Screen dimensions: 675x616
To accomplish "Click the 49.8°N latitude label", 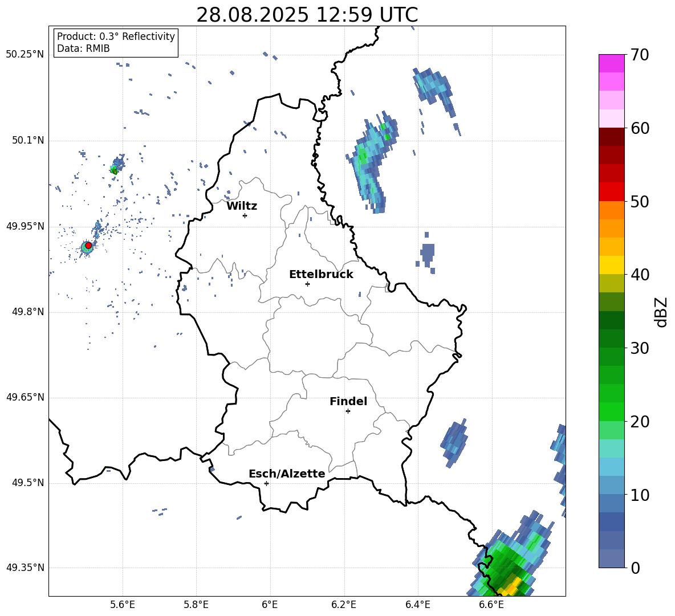I will click(x=28, y=312).
